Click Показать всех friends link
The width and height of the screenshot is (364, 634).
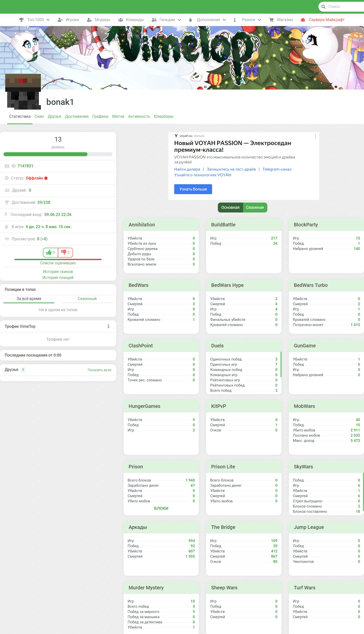pyautogui.click(x=99, y=370)
